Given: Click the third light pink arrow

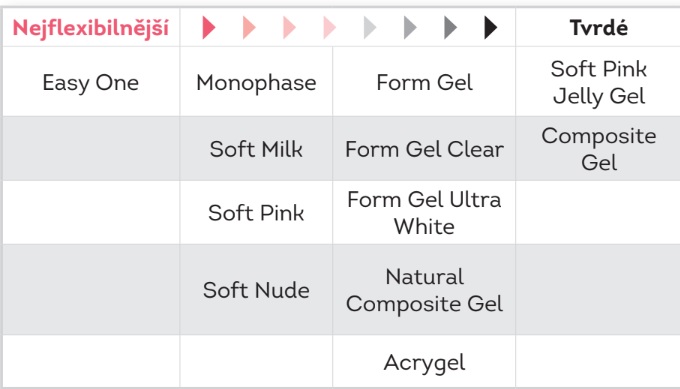Looking at the screenshot, I should click(x=289, y=28).
